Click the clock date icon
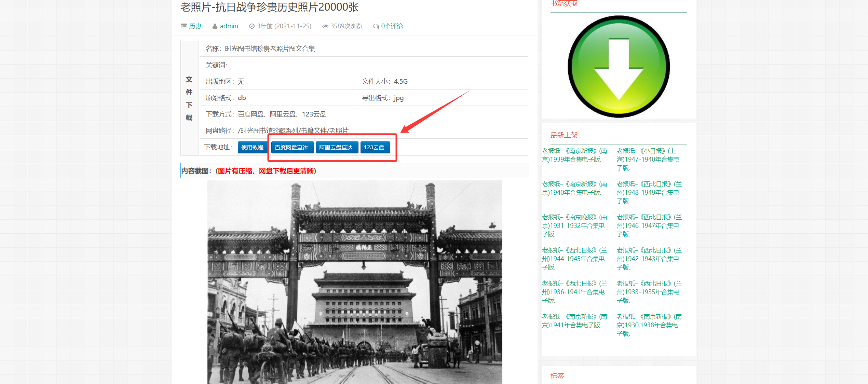The height and width of the screenshot is (384, 868). coord(252,26)
